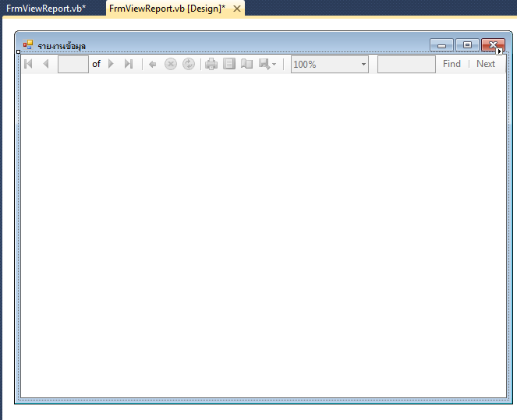Screen dimensions: 517x420
Task: Go to next page arrow in report toolbar
Action: click(x=111, y=64)
